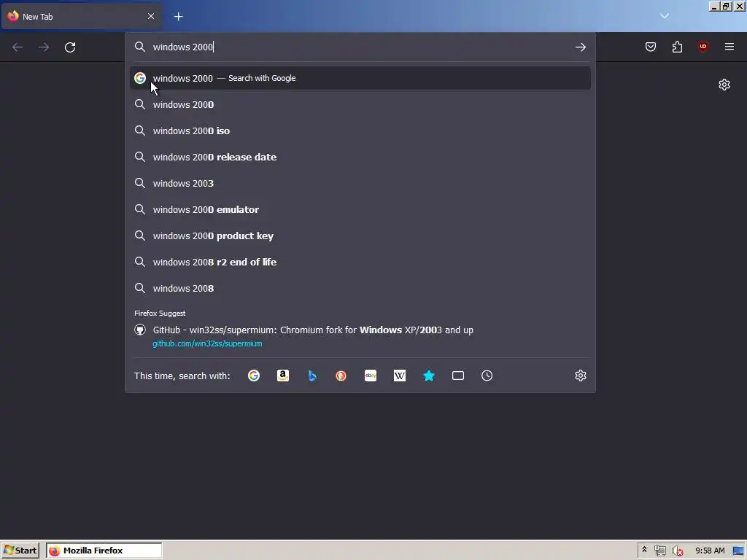
Task: Click the 9:58 AM taskbar clock
Action: click(x=710, y=551)
